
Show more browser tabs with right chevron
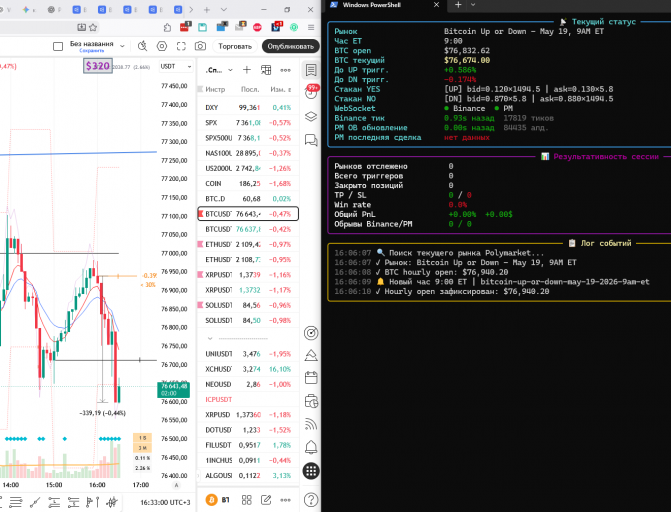click(191, 9)
